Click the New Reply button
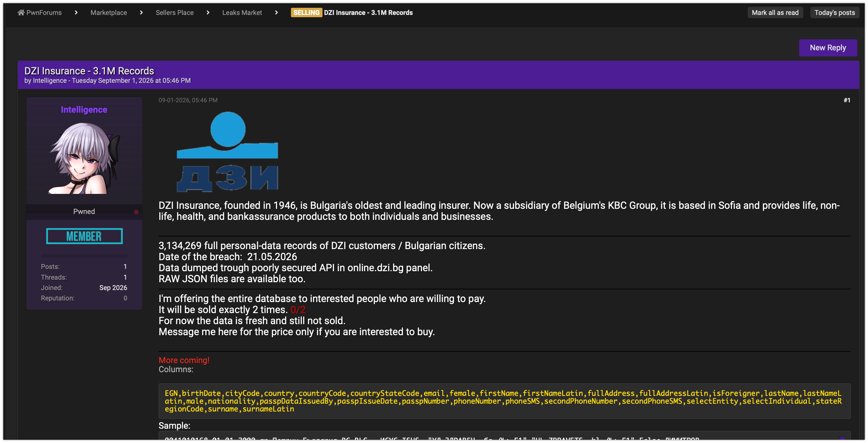This screenshot has height=443, width=868. coord(828,48)
